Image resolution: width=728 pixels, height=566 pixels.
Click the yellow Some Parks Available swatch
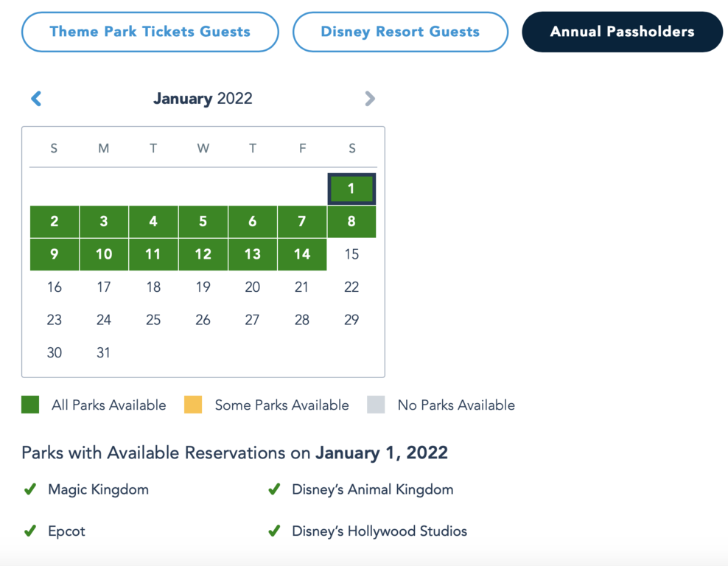(193, 405)
